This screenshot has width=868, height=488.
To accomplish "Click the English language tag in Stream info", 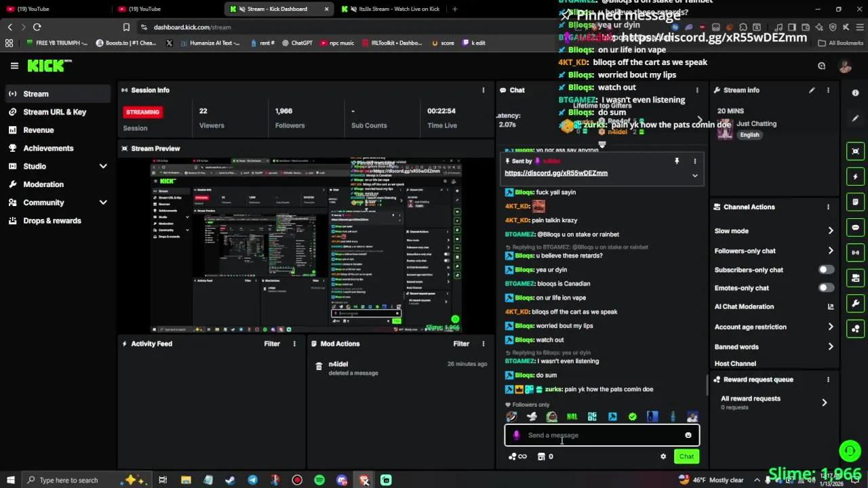I will [x=749, y=135].
